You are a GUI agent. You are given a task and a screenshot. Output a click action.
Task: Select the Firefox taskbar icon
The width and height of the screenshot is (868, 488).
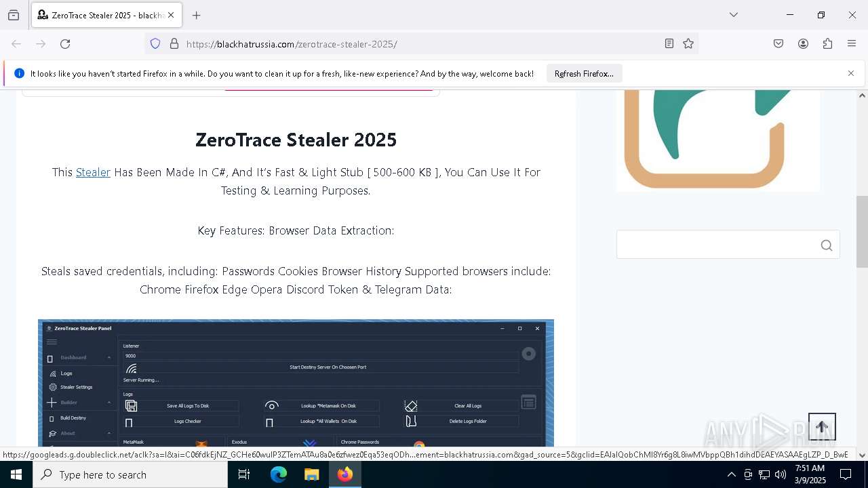(345, 474)
